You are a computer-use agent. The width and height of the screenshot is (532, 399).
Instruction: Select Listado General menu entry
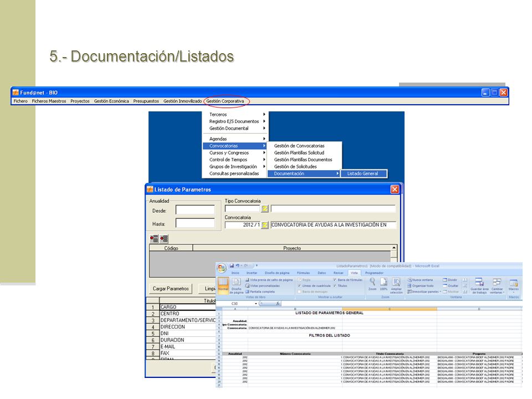coord(364,173)
